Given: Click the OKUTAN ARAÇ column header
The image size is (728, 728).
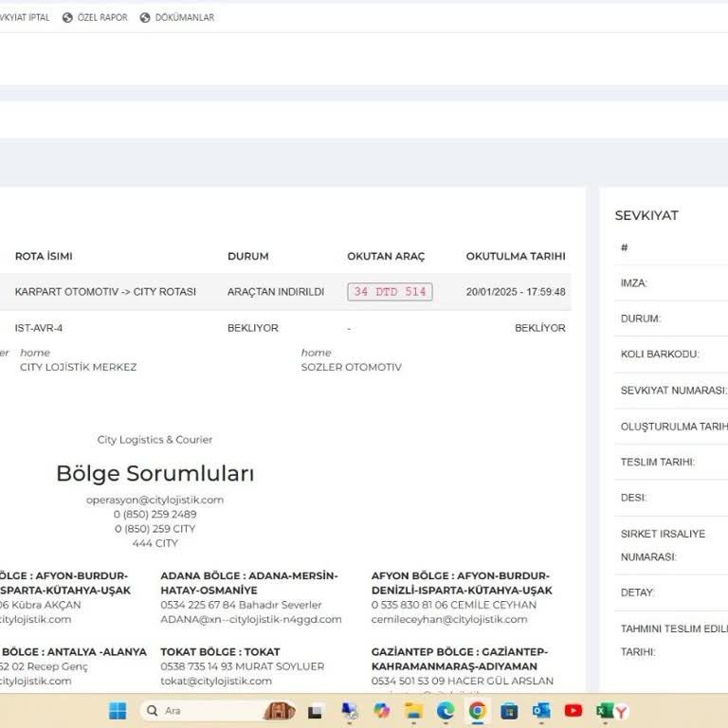Looking at the screenshot, I should pos(386,256).
